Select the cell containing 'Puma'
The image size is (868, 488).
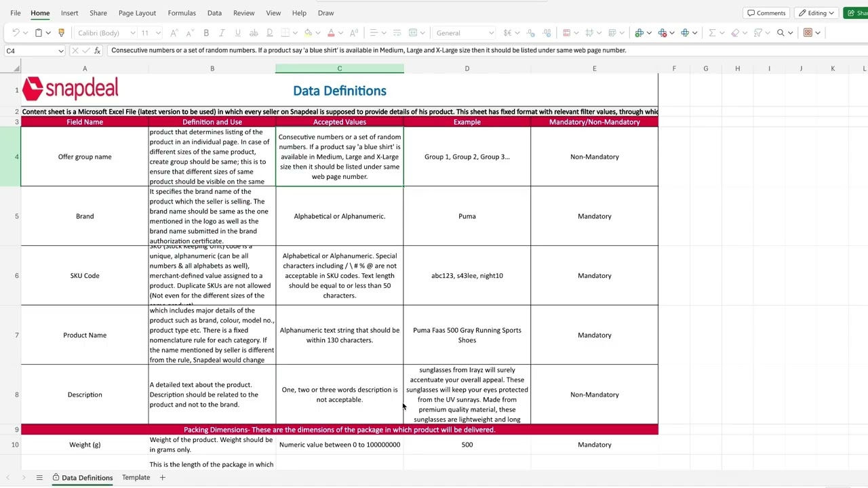point(467,216)
